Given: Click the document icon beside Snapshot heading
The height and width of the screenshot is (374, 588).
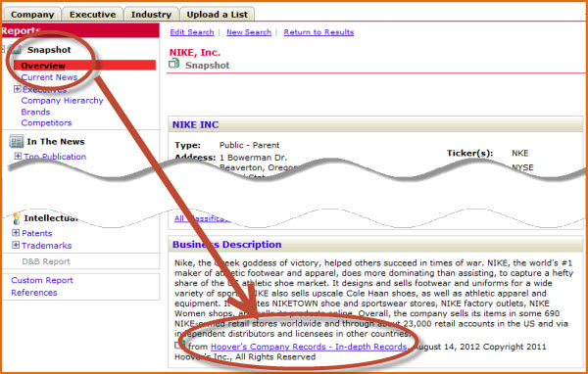Looking at the screenshot, I should [x=174, y=64].
